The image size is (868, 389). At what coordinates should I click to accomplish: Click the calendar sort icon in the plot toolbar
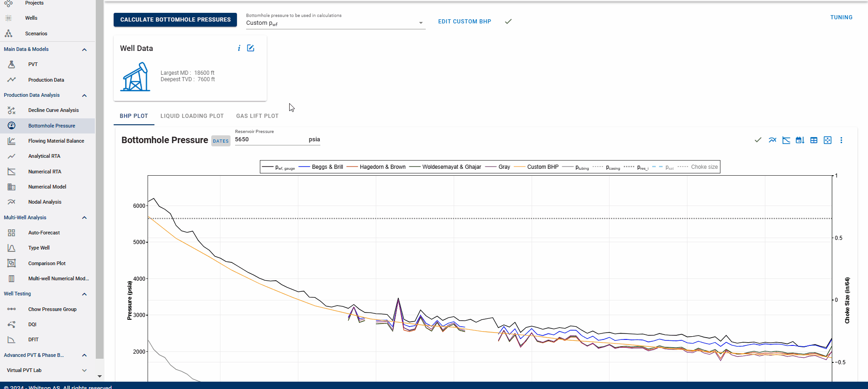tap(800, 140)
